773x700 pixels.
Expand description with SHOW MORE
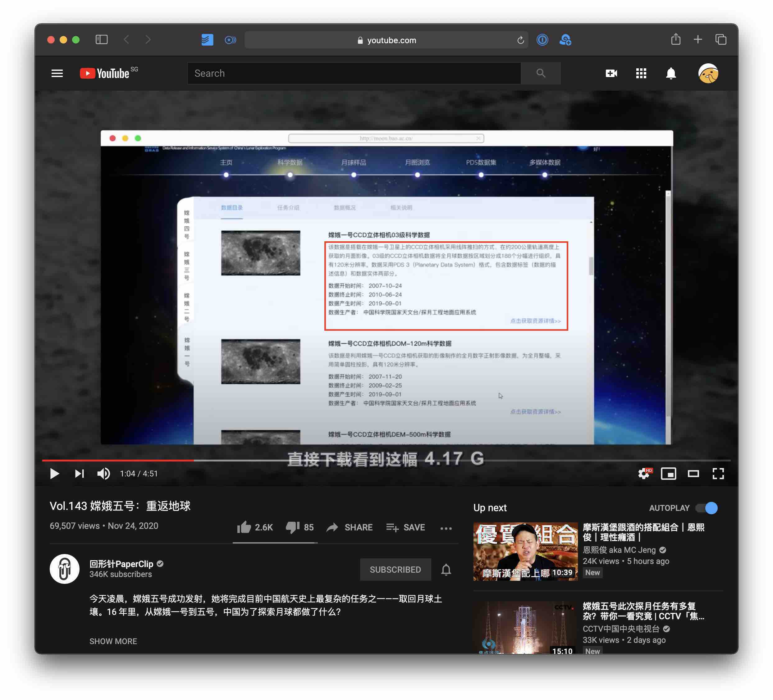(113, 641)
